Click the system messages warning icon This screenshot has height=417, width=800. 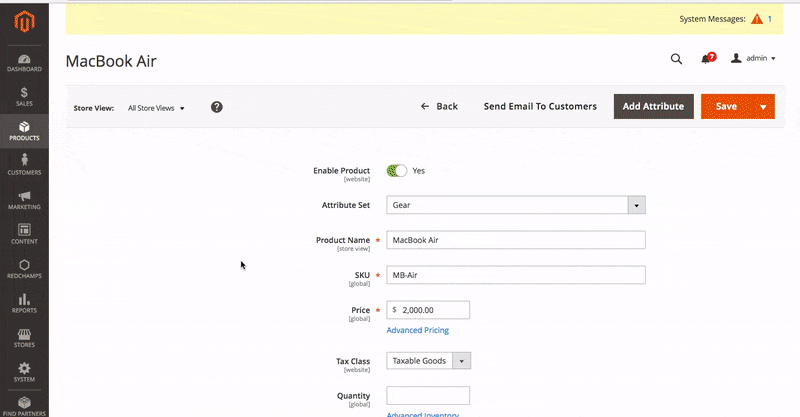757,19
